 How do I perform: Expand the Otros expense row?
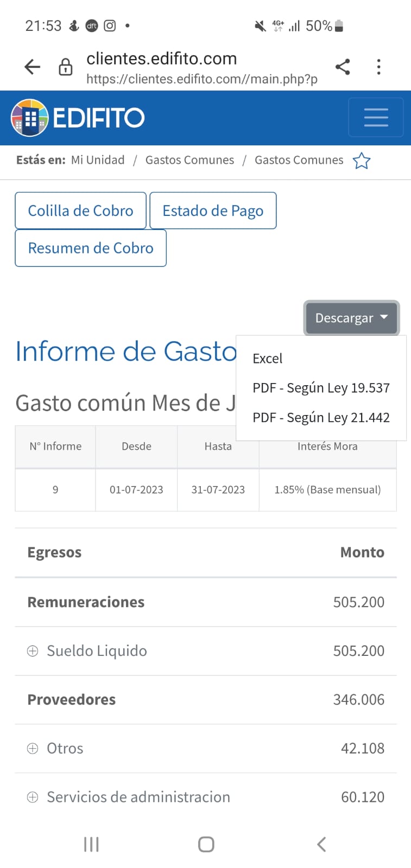(x=33, y=749)
